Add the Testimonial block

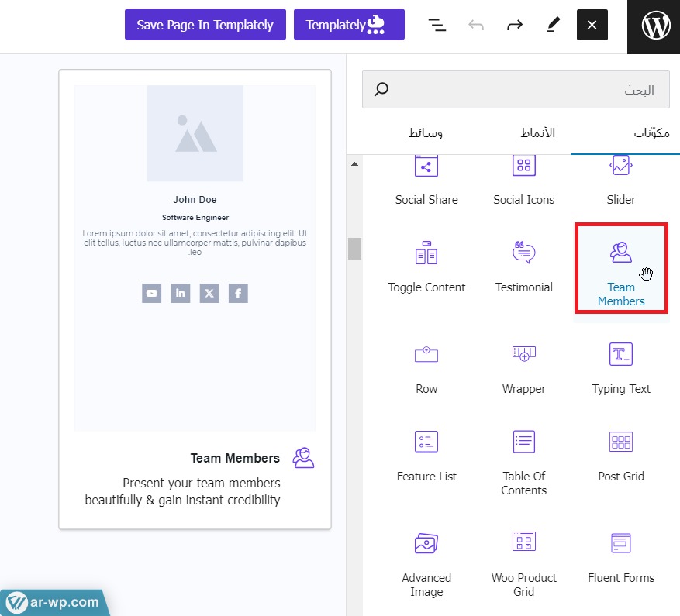pos(524,267)
